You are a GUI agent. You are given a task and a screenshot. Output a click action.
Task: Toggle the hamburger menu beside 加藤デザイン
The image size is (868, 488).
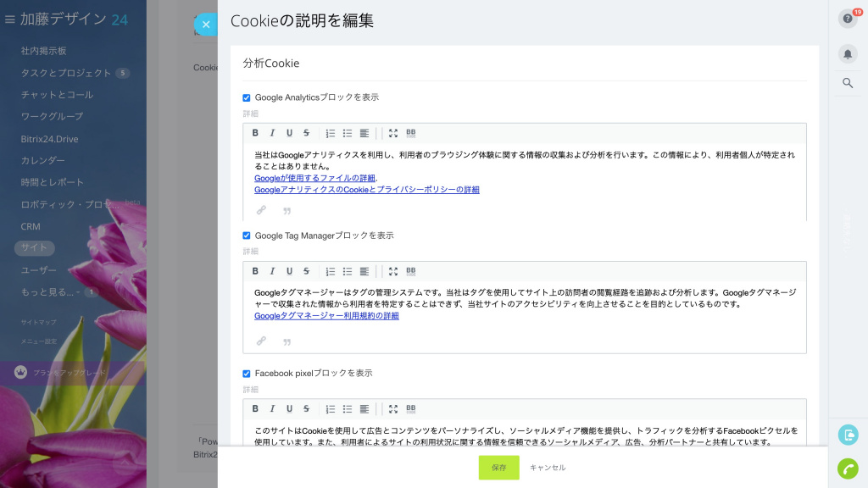(x=9, y=19)
